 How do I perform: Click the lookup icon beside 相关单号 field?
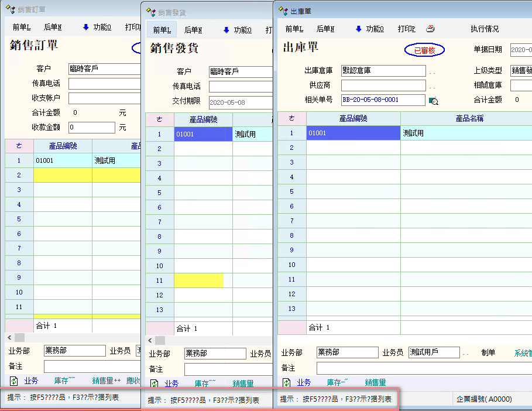[x=433, y=101]
